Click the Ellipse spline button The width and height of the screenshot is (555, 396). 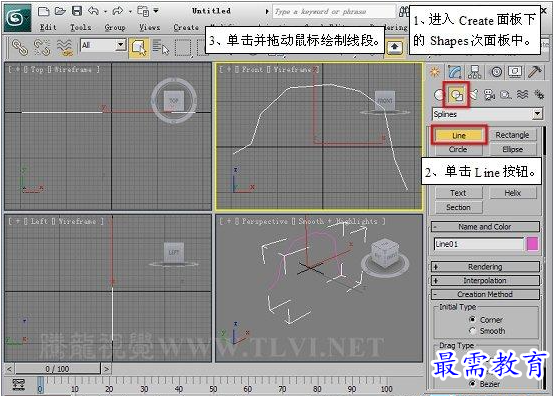[513, 149]
